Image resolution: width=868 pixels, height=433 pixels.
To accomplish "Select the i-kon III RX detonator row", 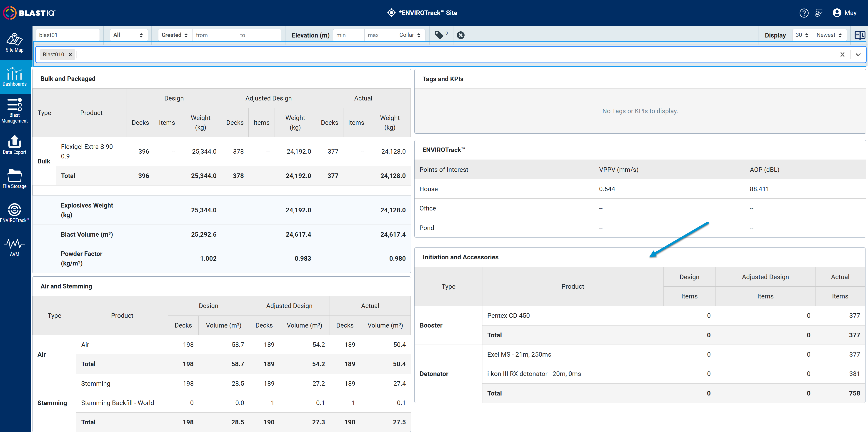I will [674, 374].
